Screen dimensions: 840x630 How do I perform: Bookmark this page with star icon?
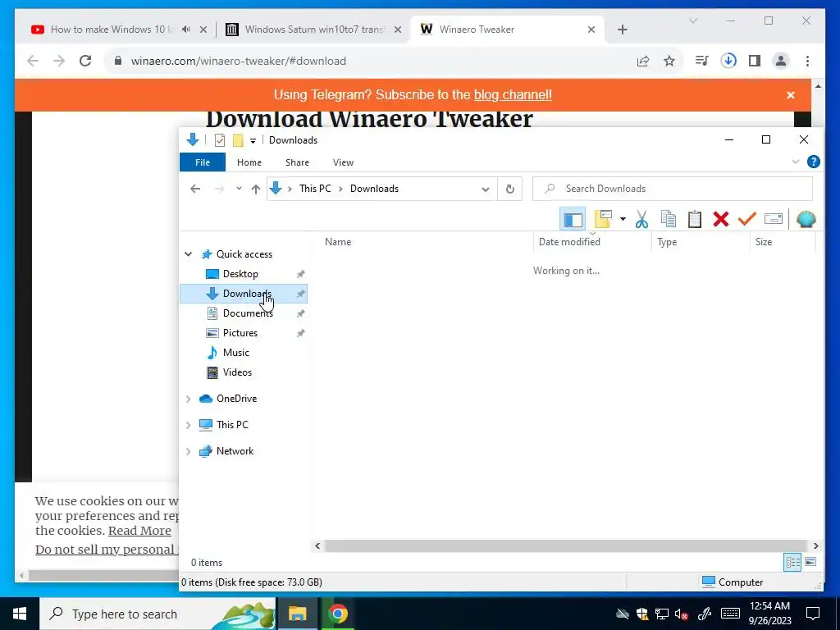tap(669, 61)
